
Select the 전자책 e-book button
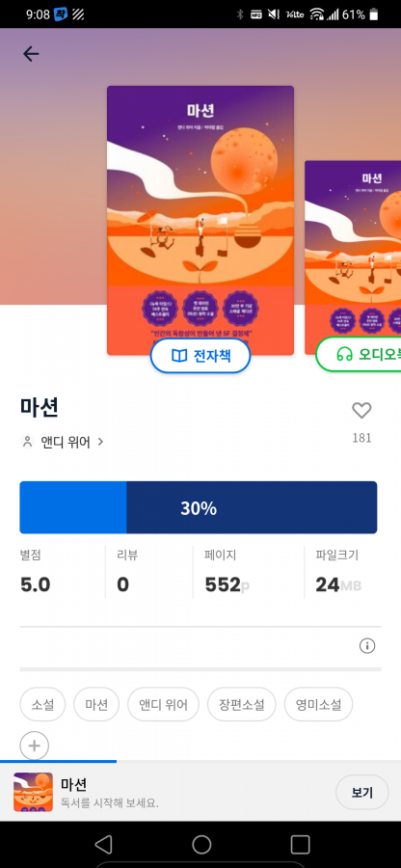point(200,356)
